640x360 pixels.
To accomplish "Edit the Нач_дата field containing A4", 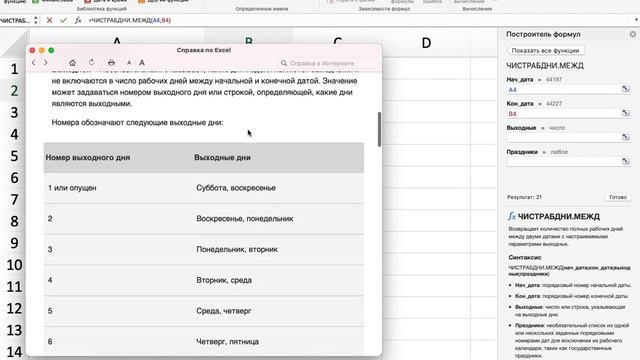I will coord(563,89).
